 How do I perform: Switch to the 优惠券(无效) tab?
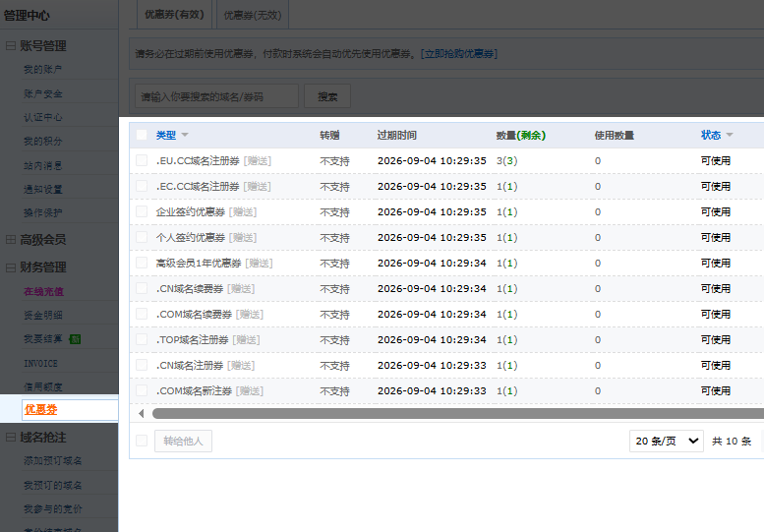click(253, 15)
